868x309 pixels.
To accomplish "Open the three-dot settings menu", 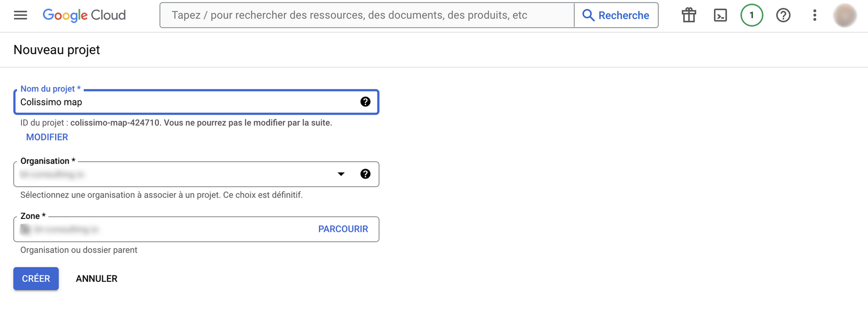I will (x=814, y=15).
